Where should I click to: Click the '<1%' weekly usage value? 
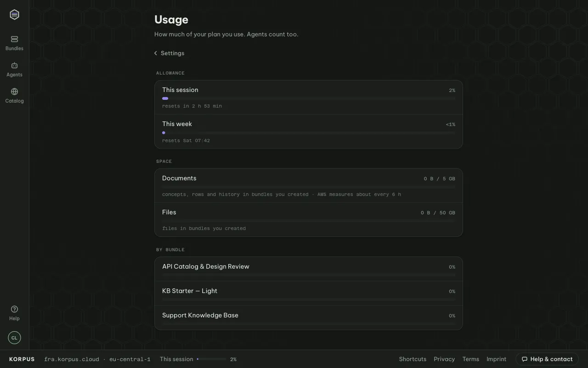pos(451,125)
